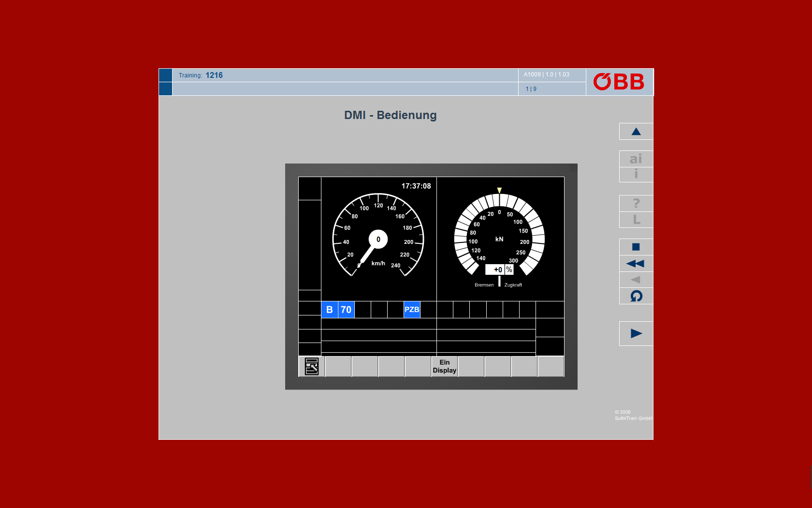
Task: Click the 'km/h' unit label on speedometer
Action: click(x=378, y=263)
